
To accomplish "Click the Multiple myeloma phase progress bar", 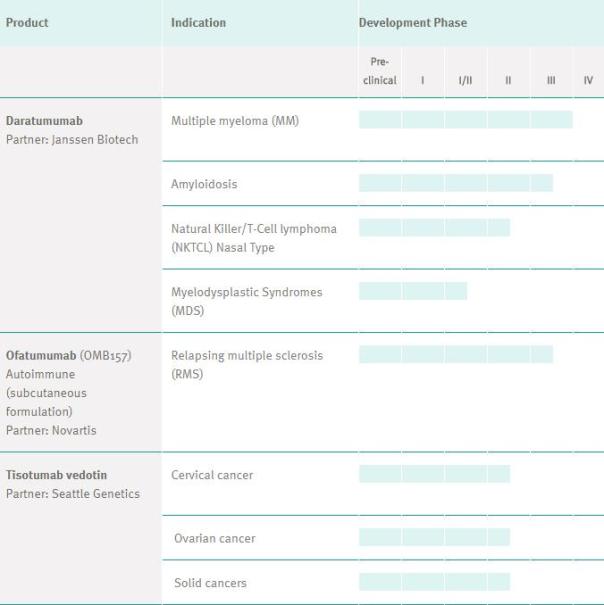I will (465, 120).
